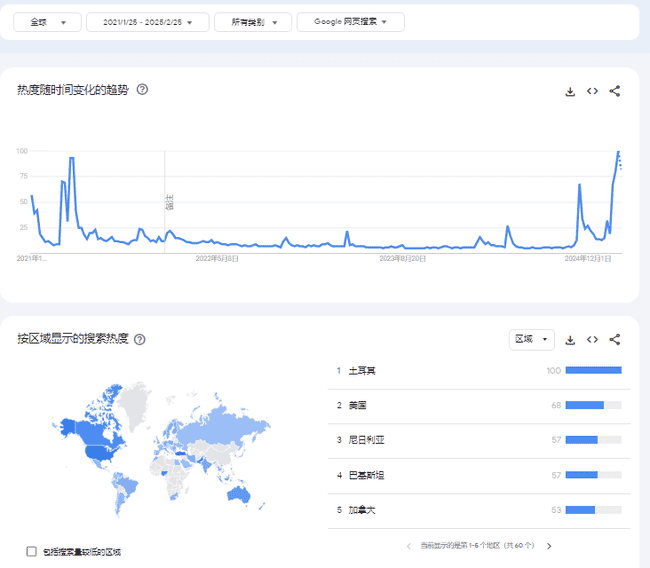Go to previous page of regions
The height and width of the screenshot is (568, 650).
(409, 546)
